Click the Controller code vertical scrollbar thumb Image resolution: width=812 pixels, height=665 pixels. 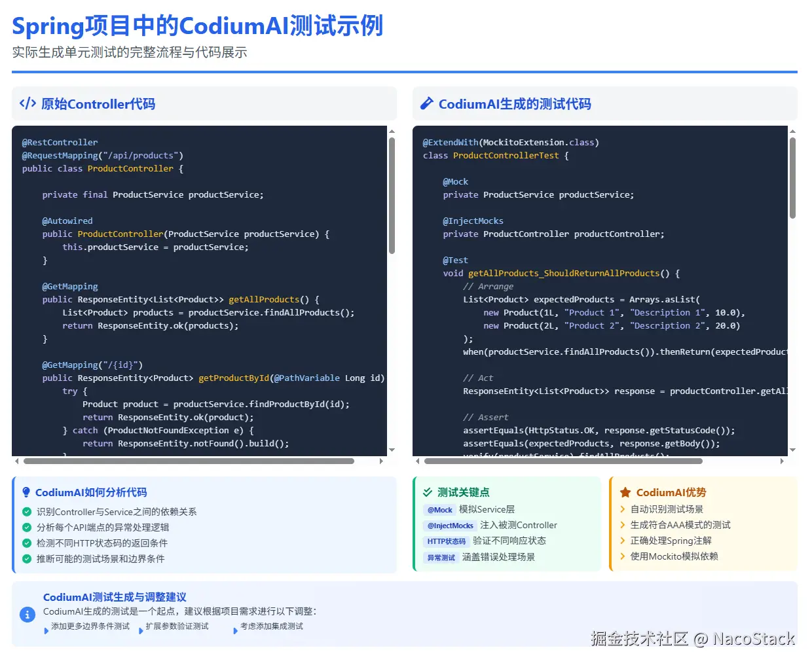click(x=392, y=196)
